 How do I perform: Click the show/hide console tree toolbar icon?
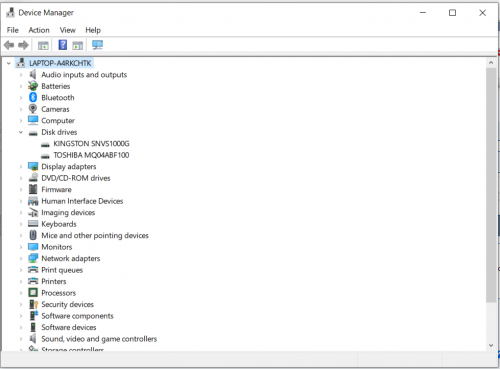tap(43, 45)
